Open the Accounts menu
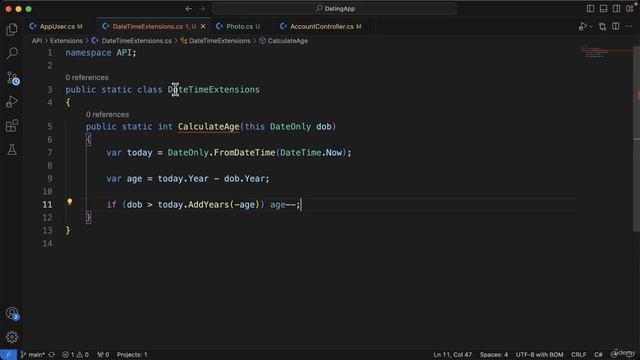The height and width of the screenshot is (360, 640). tap(12, 313)
